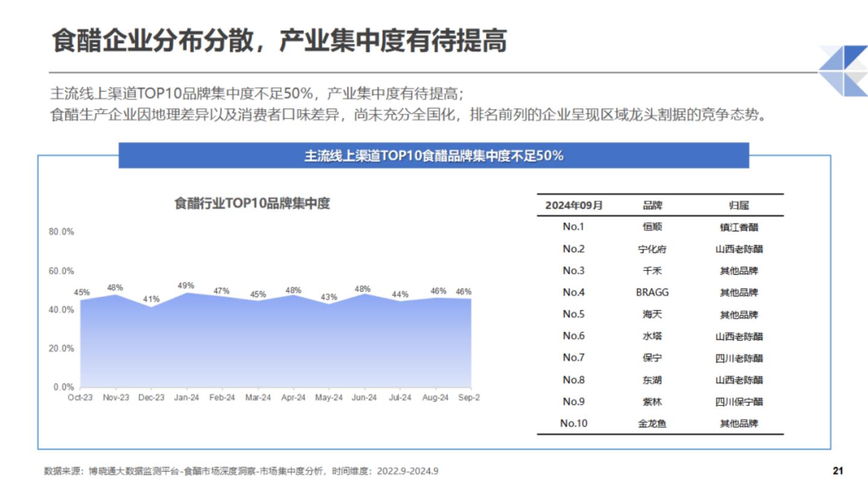Screen dimensions: 868x488
Task: Click the brand cell 保宁
Action: (x=652, y=358)
